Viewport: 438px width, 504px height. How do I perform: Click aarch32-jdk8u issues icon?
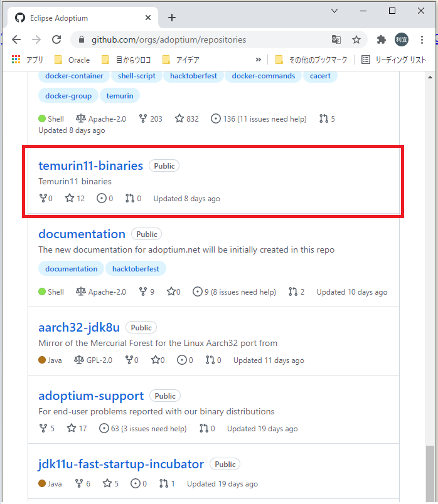pos(182,360)
